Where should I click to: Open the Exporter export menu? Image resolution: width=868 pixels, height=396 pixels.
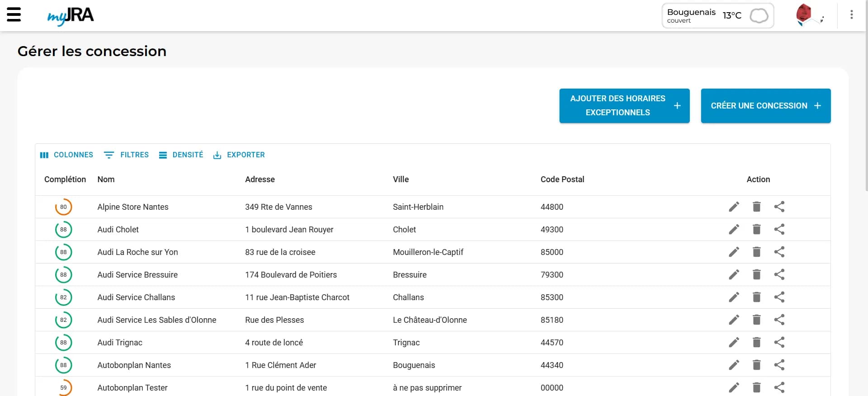239,155
